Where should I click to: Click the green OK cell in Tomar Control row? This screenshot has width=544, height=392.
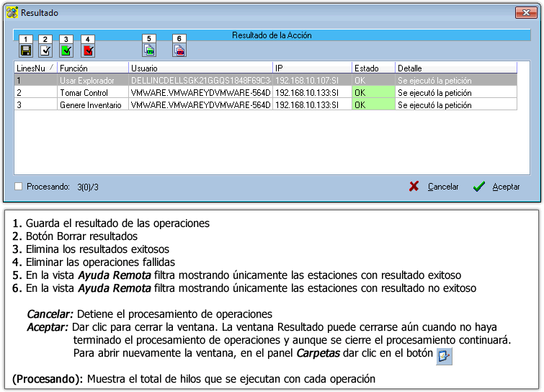[x=374, y=93]
